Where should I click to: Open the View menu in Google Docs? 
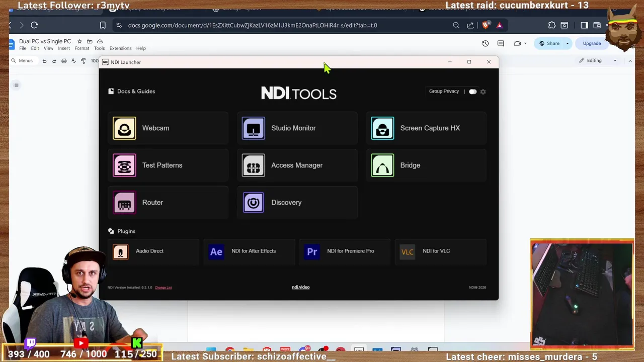click(x=48, y=48)
